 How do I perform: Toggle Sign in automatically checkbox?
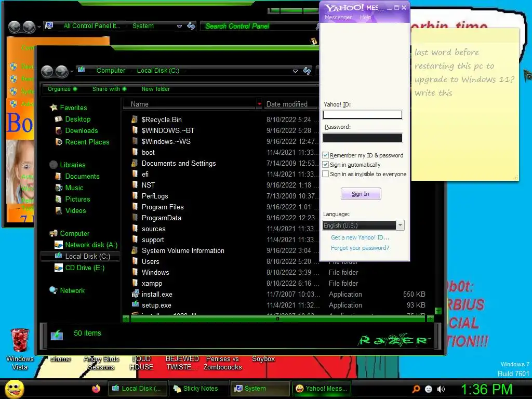326,165
